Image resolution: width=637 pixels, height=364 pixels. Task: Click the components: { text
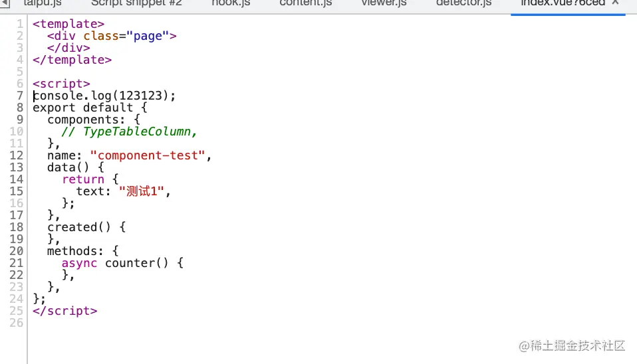pos(94,120)
